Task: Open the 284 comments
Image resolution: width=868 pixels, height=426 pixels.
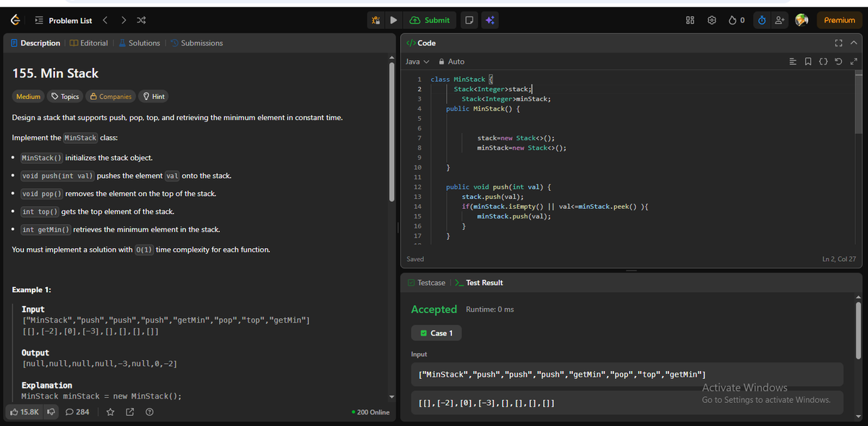Action: 77,412
